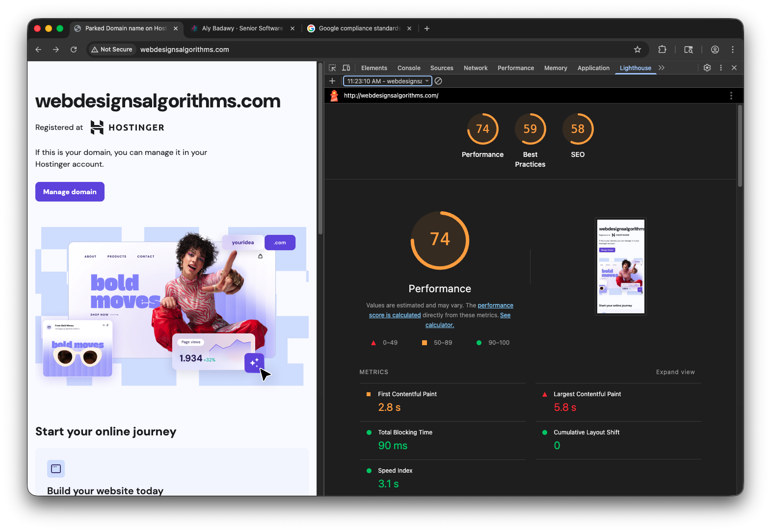Open DevTools settings gear
This screenshot has width=771, height=532.
(x=707, y=68)
